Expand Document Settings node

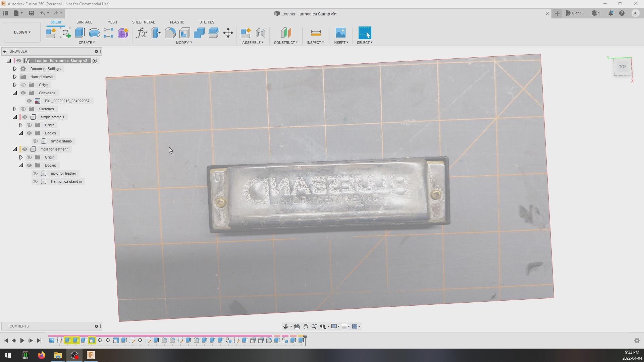[x=15, y=69]
